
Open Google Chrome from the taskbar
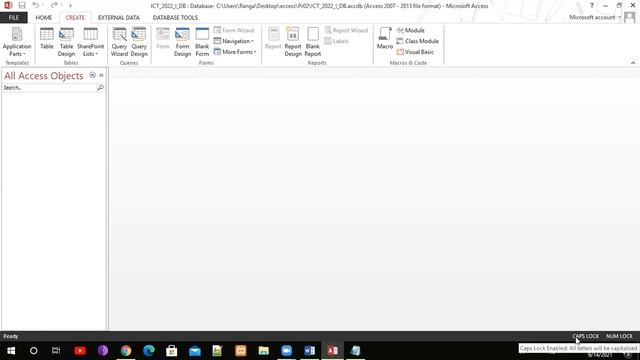(126, 351)
